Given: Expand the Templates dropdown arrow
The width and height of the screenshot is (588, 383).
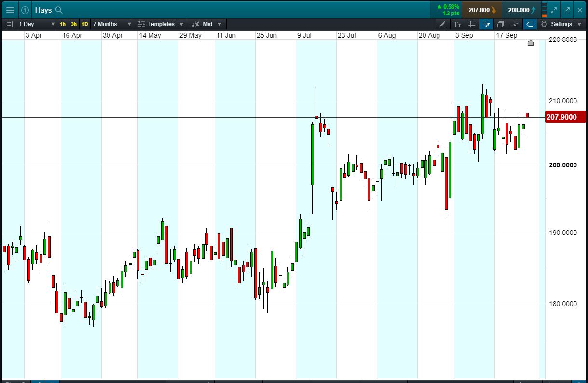Looking at the screenshot, I should click(x=181, y=24).
